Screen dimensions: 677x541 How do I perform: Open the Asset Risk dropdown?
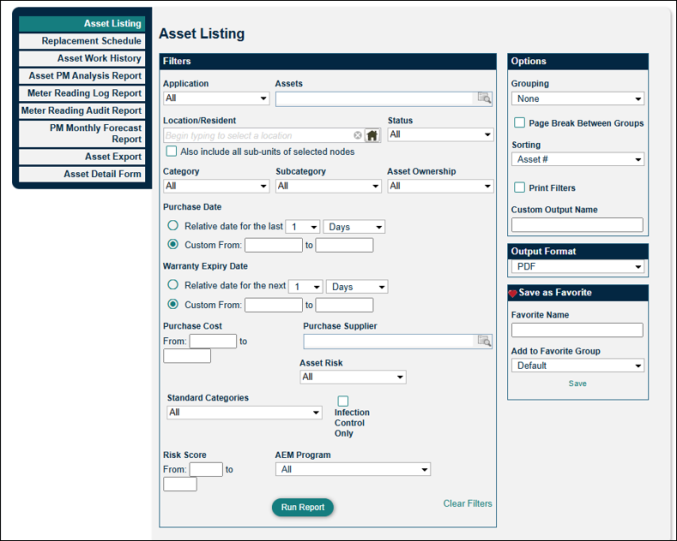[x=353, y=377]
